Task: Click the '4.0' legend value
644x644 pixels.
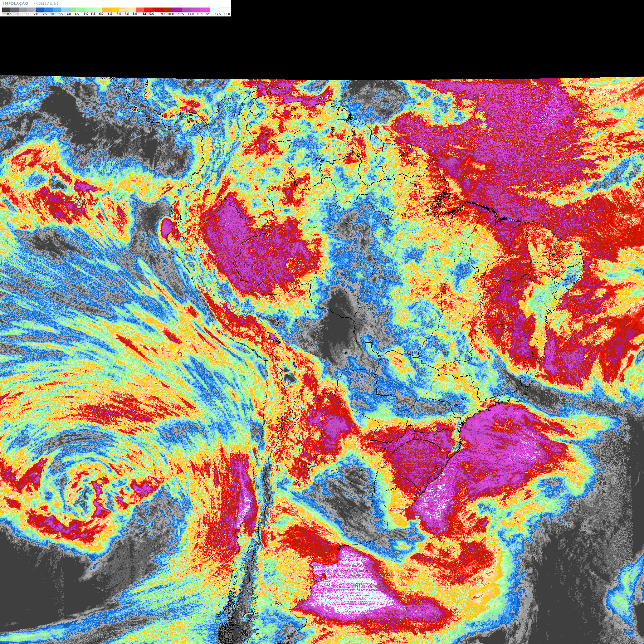Action: pyautogui.click(x=69, y=14)
